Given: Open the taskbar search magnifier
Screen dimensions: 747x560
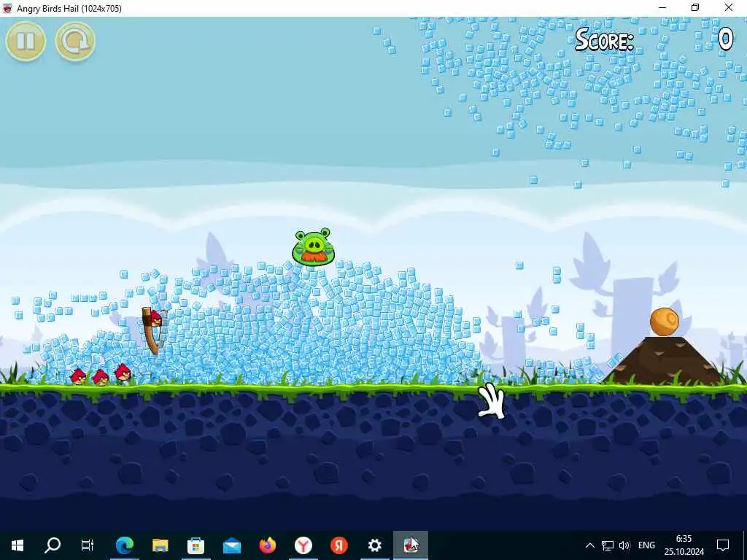Looking at the screenshot, I should (53, 545).
